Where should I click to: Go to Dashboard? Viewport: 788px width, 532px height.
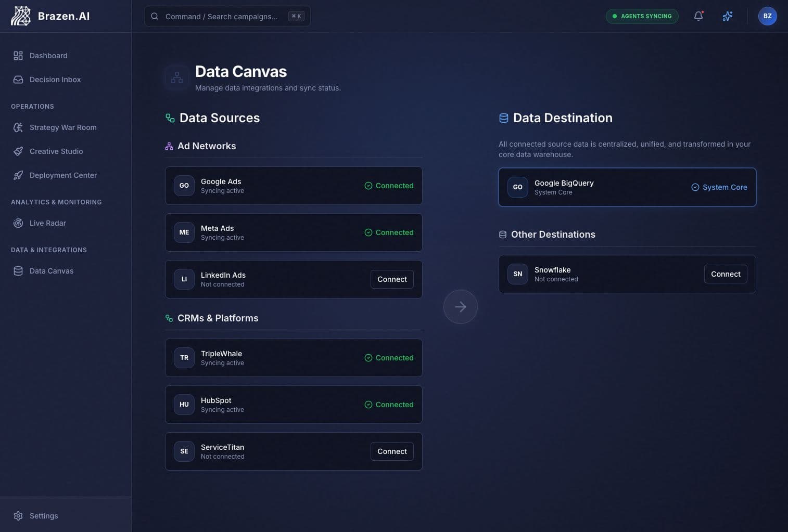(66, 56)
